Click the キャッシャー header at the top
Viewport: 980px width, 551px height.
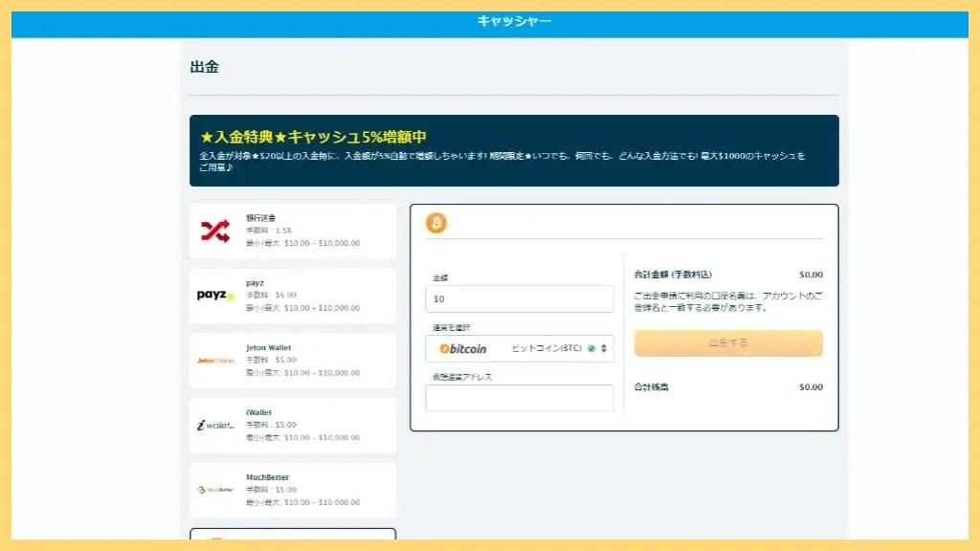pos(490,20)
